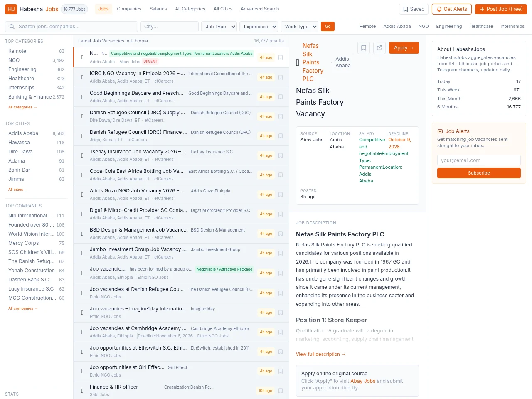Click the City input field

click(x=170, y=27)
